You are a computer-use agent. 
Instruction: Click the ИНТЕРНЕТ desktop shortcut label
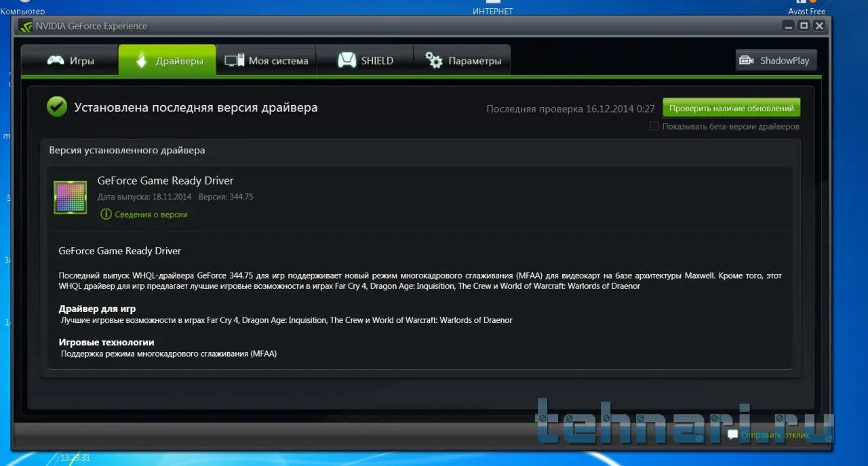point(493,11)
